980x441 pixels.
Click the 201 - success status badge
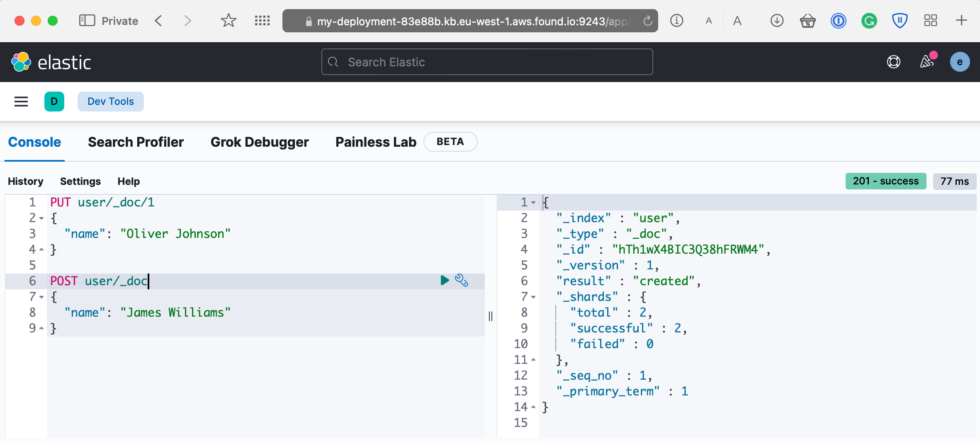pos(885,181)
